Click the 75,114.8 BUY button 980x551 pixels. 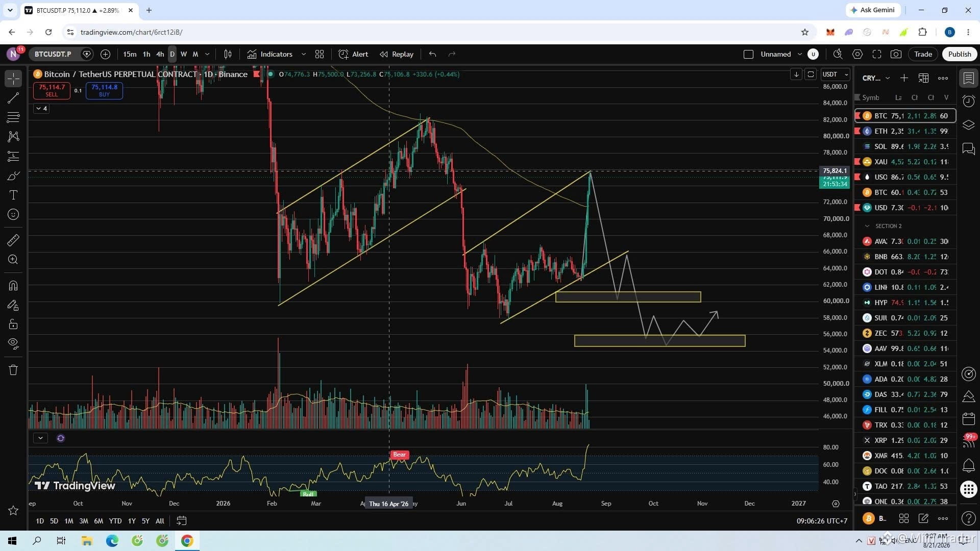(104, 90)
